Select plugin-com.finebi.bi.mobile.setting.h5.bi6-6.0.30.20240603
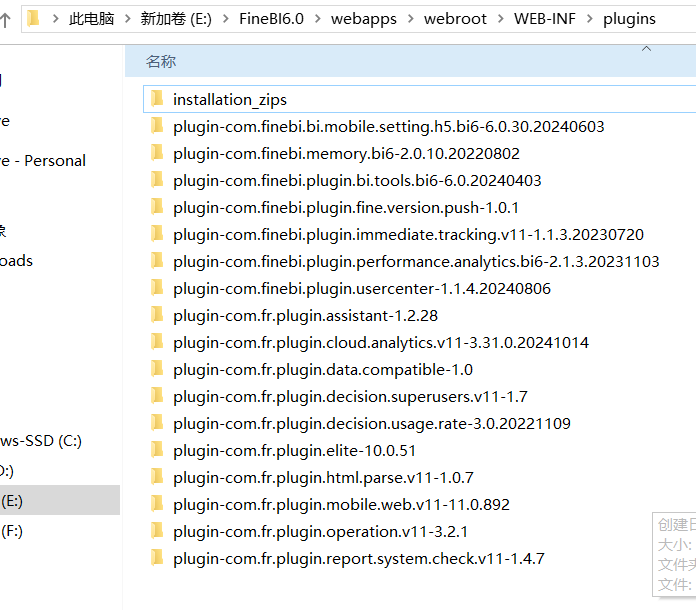Screen dimensions: 696x610 tap(389, 127)
